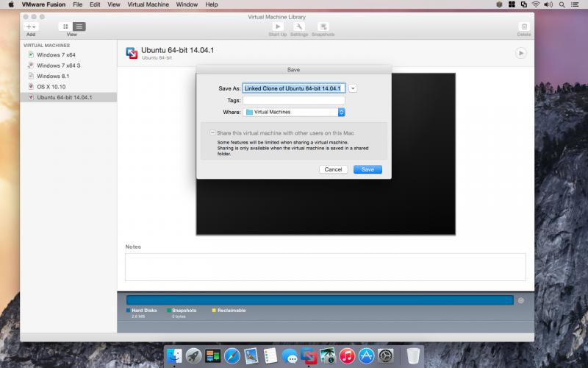Open Trash from the Dock
588x368 pixels.
(x=413, y=355)
